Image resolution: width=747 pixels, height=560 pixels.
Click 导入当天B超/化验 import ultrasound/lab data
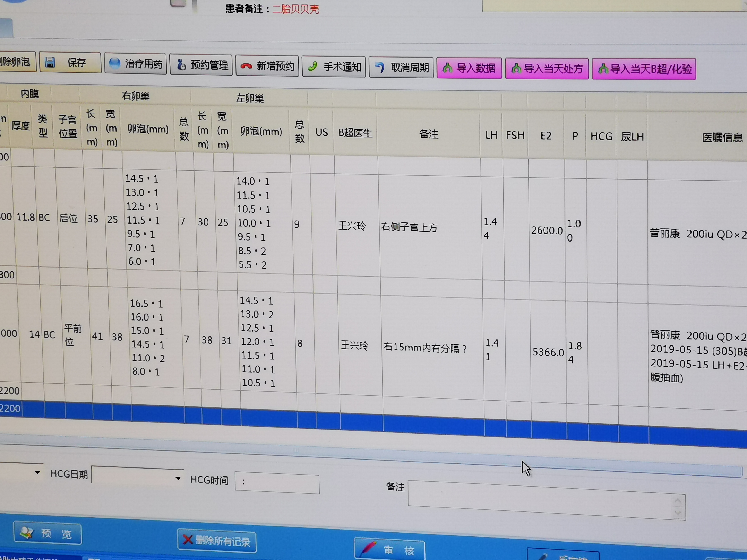coord(644,69)
